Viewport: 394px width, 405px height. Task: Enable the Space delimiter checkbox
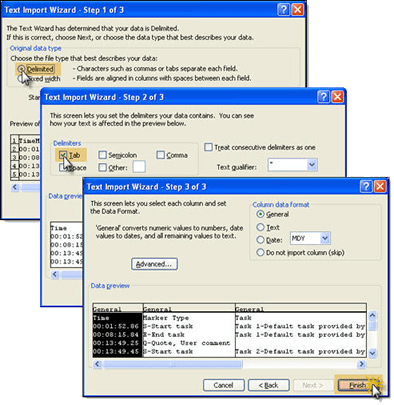click(x=63, y=167)
